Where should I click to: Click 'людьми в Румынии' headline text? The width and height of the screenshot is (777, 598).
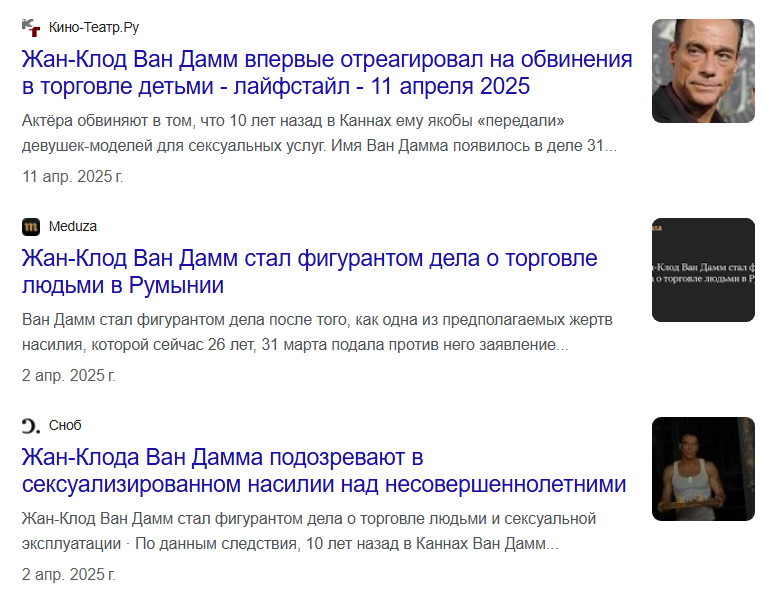(x=123, y=285)
